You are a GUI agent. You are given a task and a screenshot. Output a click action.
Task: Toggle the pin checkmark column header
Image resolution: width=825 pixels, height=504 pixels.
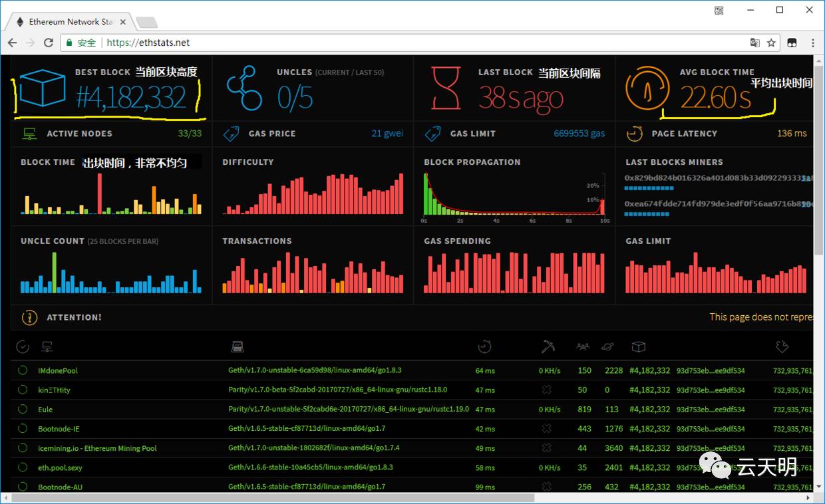23,346
